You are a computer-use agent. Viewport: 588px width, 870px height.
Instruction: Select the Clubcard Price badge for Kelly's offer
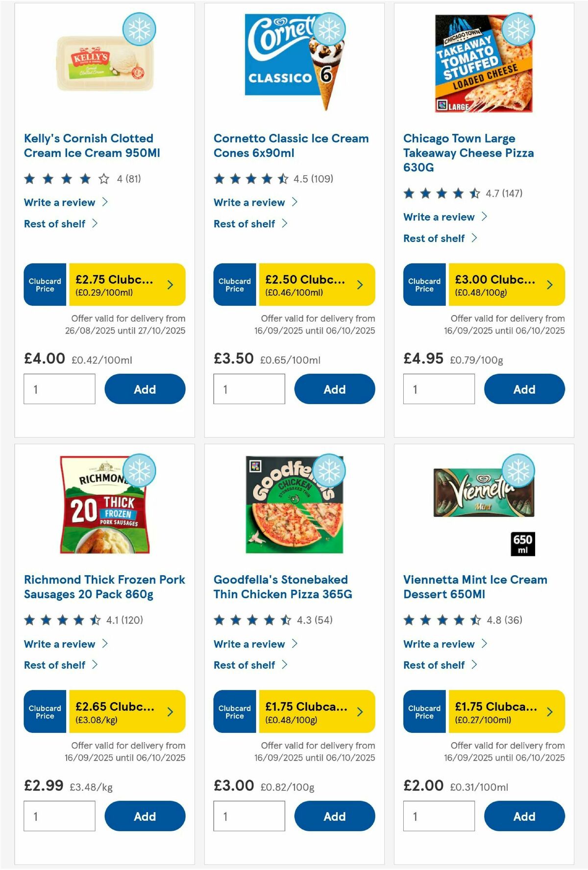coord(44,285)
